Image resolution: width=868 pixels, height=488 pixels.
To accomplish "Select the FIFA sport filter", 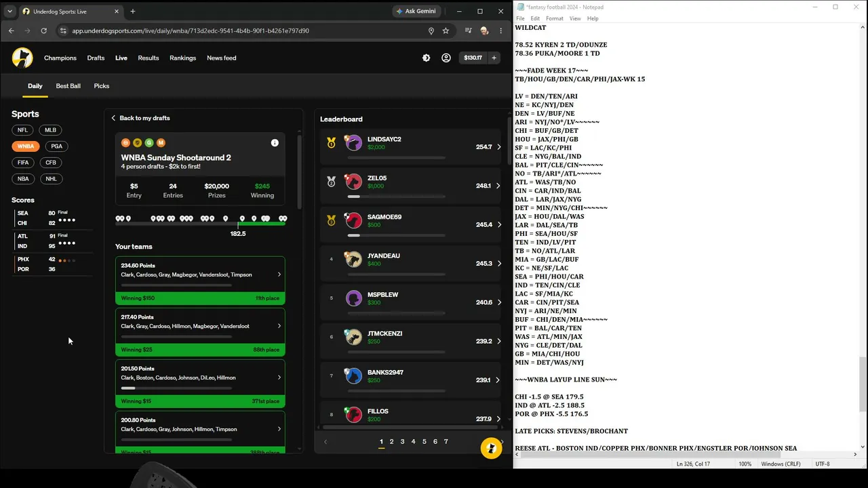I will [24, 163].
